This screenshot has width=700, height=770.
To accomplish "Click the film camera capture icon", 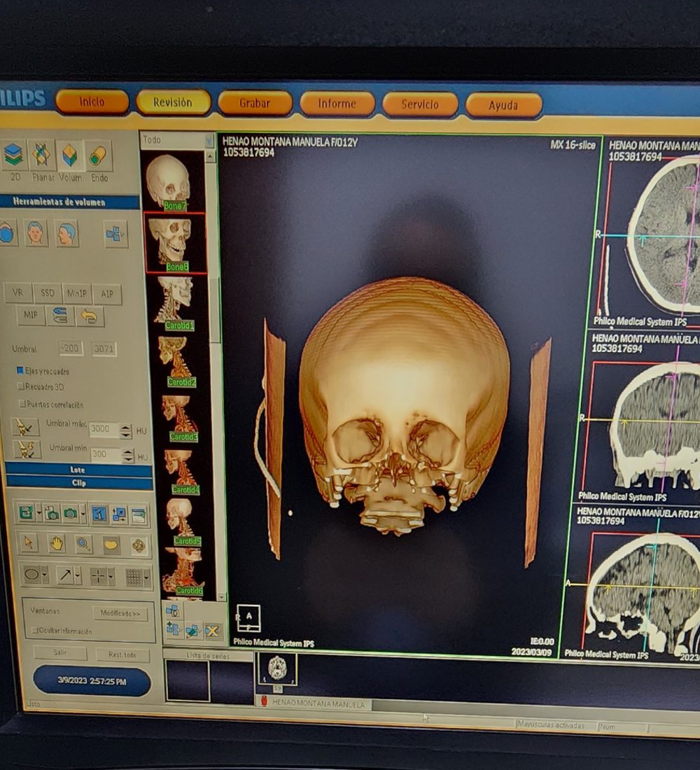I will (52, 514).
